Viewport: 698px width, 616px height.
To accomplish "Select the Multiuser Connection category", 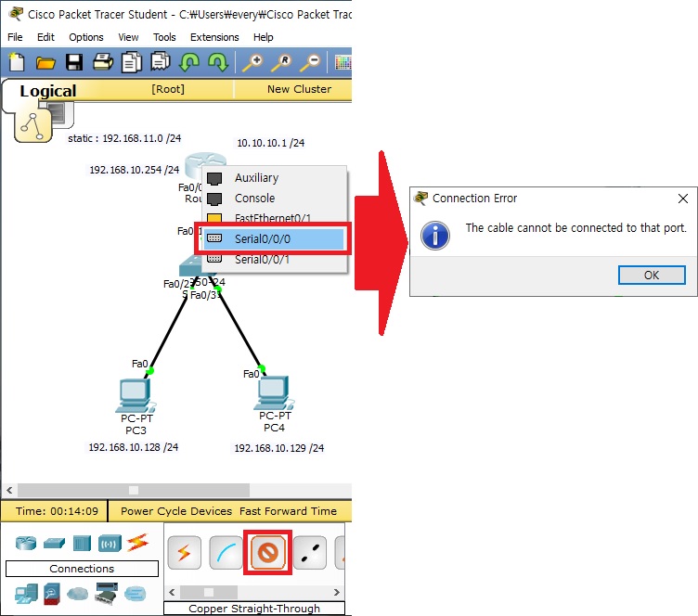I will (135, 594).
